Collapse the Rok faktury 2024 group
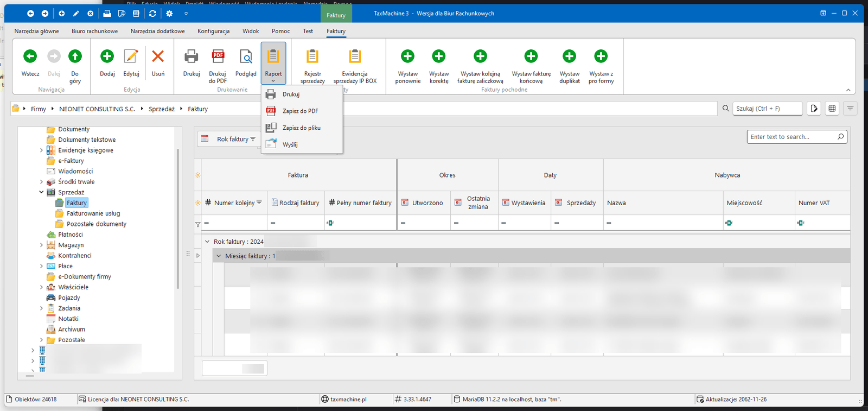Viewport: 868px width, 411px height. (207, 242)
